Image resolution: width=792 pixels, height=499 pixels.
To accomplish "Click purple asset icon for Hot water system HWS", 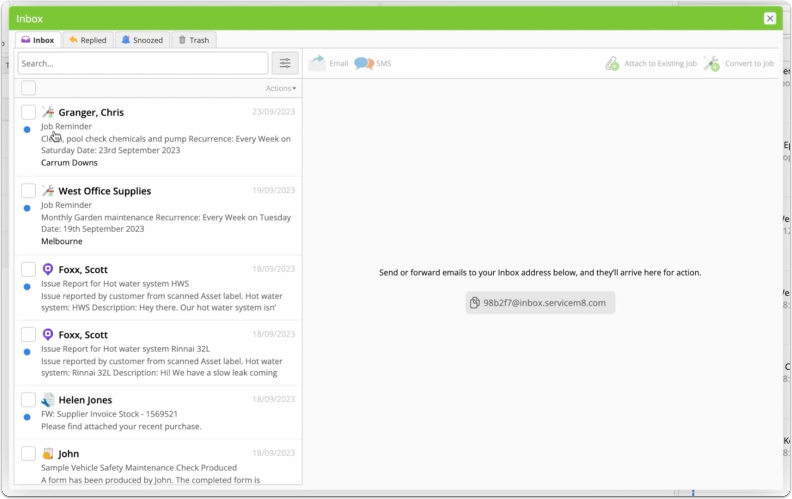I will 48,269.
